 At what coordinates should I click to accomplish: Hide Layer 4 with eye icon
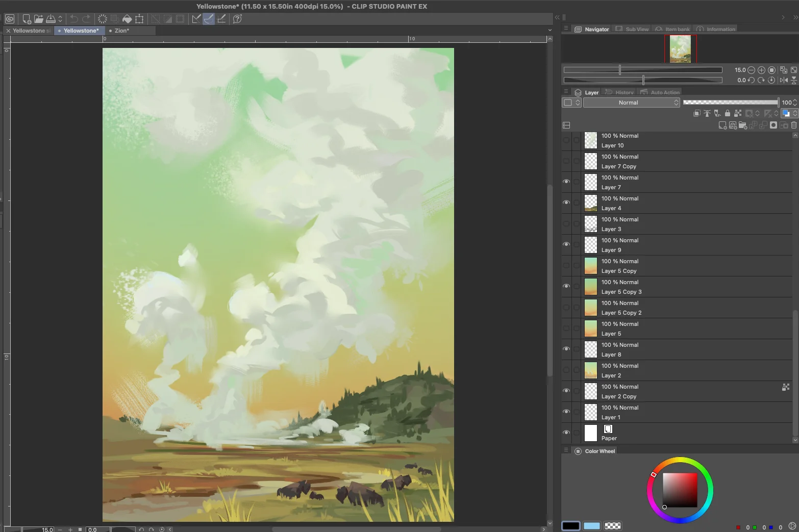pos(566,202)
